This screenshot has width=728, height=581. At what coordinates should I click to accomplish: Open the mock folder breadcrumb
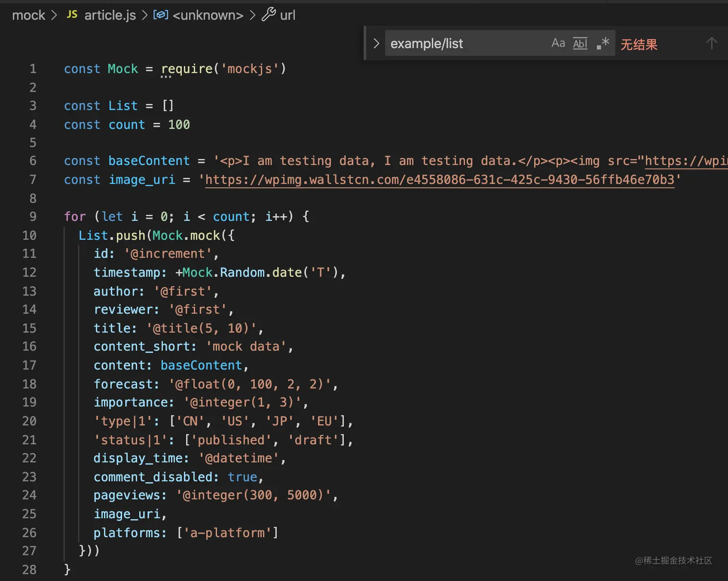(28, 15)
